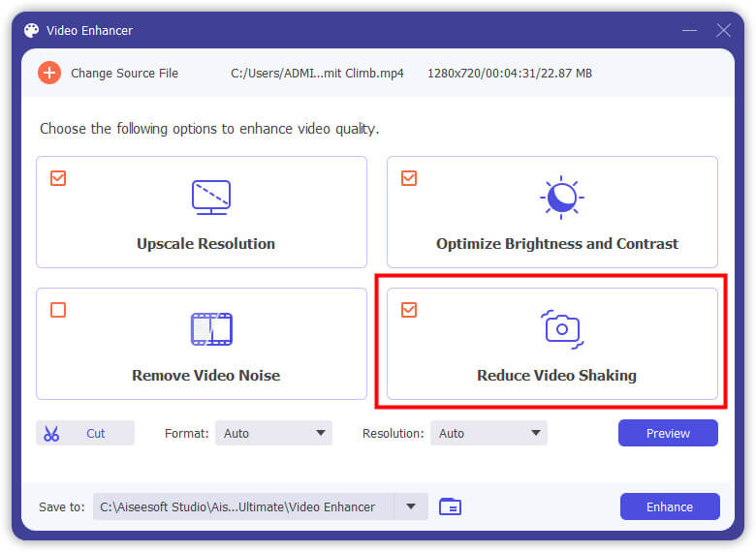Open the Format dropdown set to Auto
The height and width of the screenshot is (552, 756).
[x=273, y=434]
